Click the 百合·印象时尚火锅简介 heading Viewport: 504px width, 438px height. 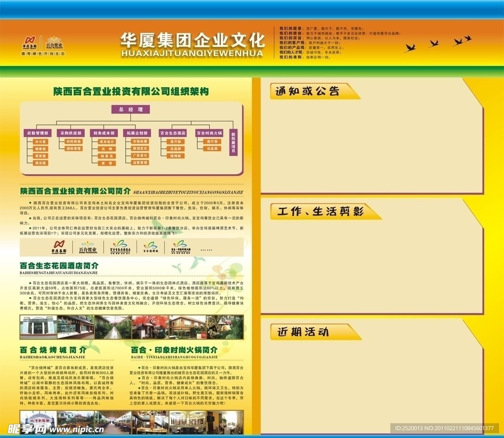174,350
